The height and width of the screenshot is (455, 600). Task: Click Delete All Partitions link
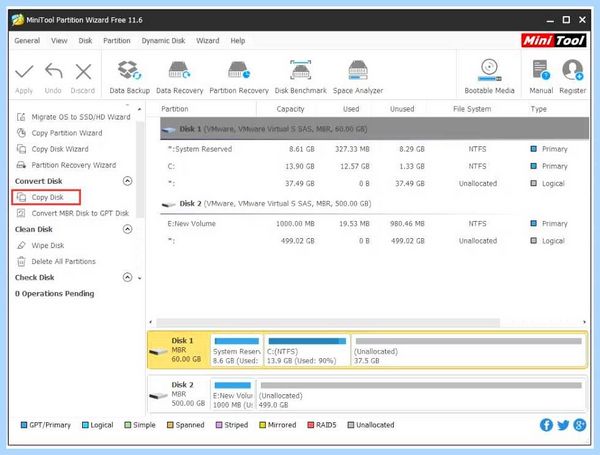point(64,261)
